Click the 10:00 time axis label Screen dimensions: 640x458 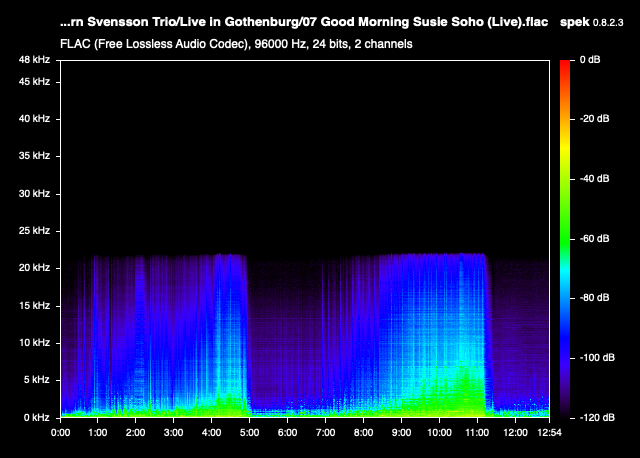click(439, 433)
